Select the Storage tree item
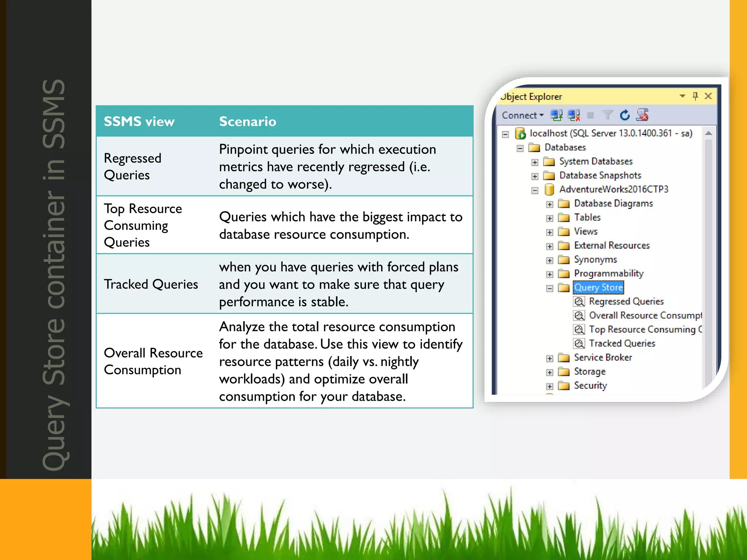Viewport: 747px width, 560px height. (x=590, y=372)
